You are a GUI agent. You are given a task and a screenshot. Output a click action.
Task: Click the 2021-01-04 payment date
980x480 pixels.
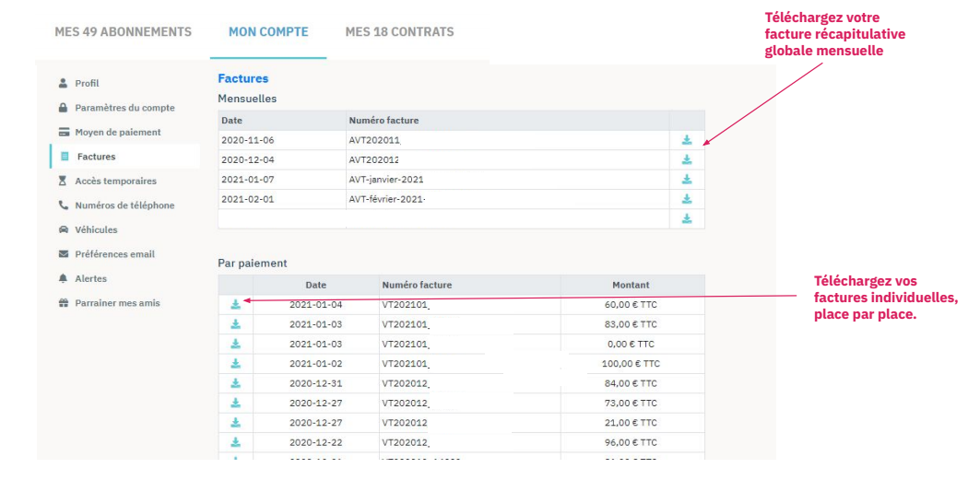point(316,305)
